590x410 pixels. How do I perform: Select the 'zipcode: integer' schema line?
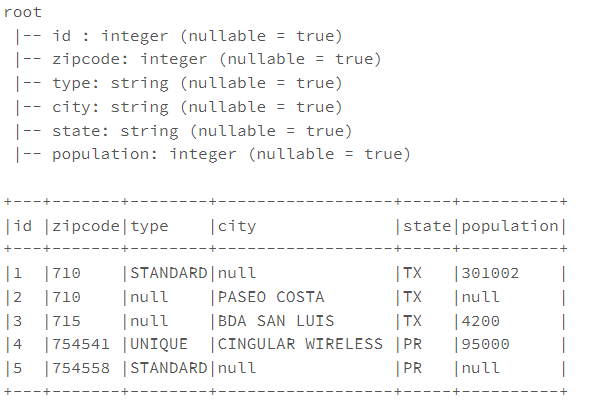click(198, 59)
